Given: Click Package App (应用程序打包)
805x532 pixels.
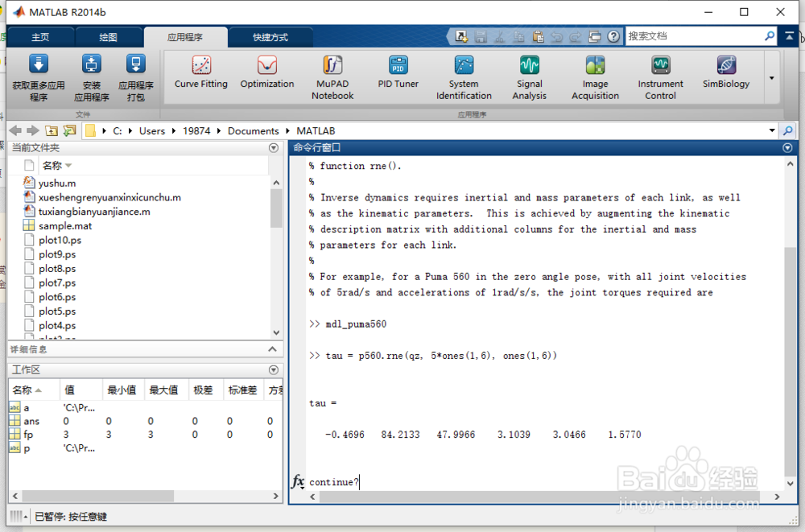Looking at the screenshot, I should (x=135, y=77).
